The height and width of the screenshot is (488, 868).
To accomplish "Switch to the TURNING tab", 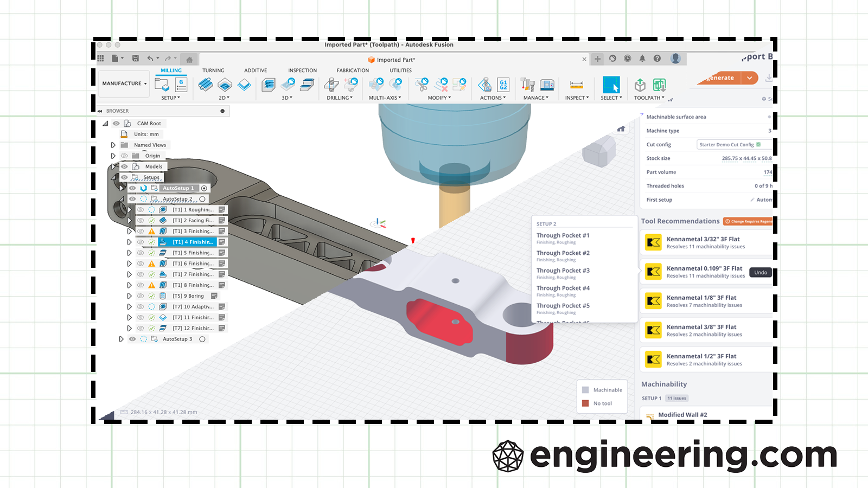I will click(213, 70).
